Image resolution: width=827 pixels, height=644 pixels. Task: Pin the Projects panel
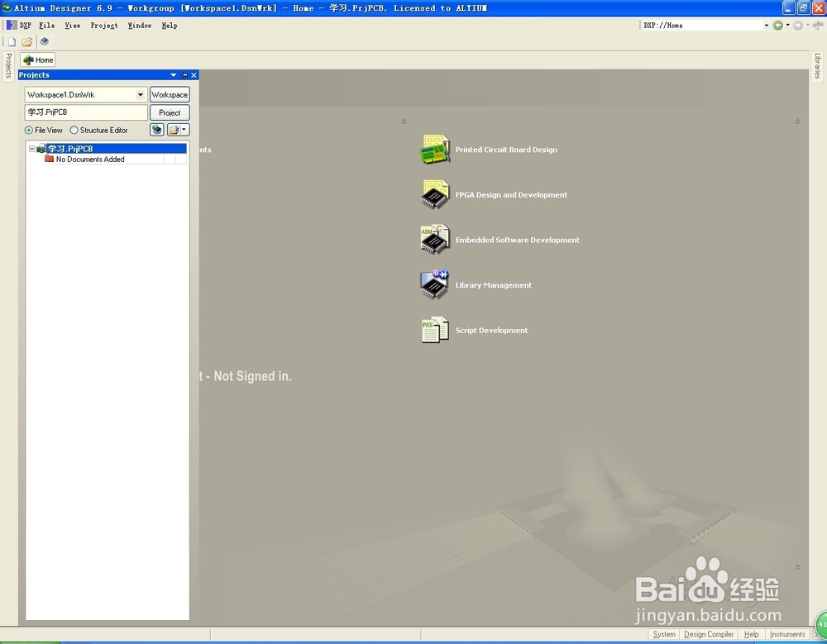pos(184,75)
